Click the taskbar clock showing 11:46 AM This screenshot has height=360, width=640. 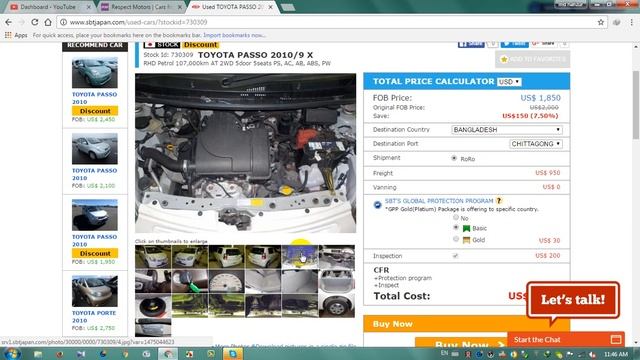click(616, 354)
